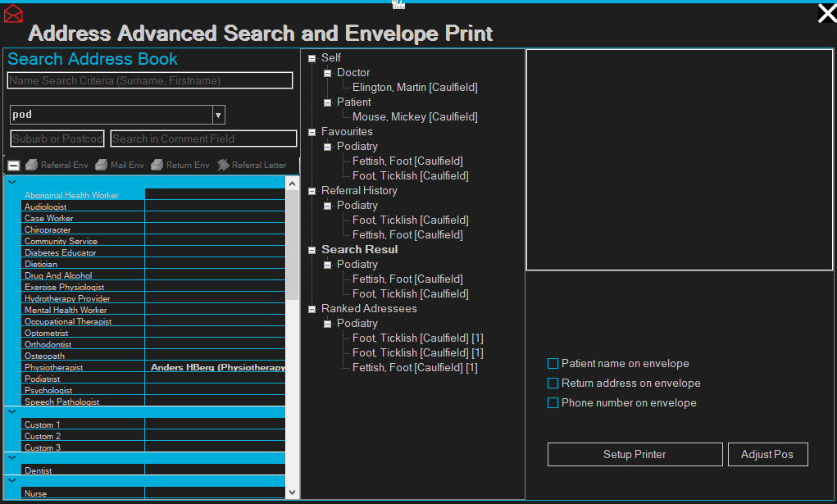Image resolution: width=837 pixels, height=504 pixels.
Task: Collapse the Self tree node
Action: click(312, 58)
